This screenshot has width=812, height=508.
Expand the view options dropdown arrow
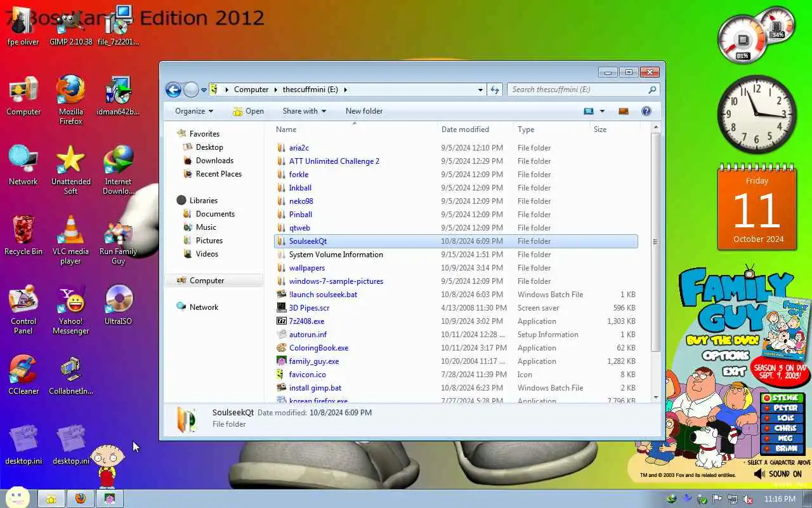coord(602,111)
